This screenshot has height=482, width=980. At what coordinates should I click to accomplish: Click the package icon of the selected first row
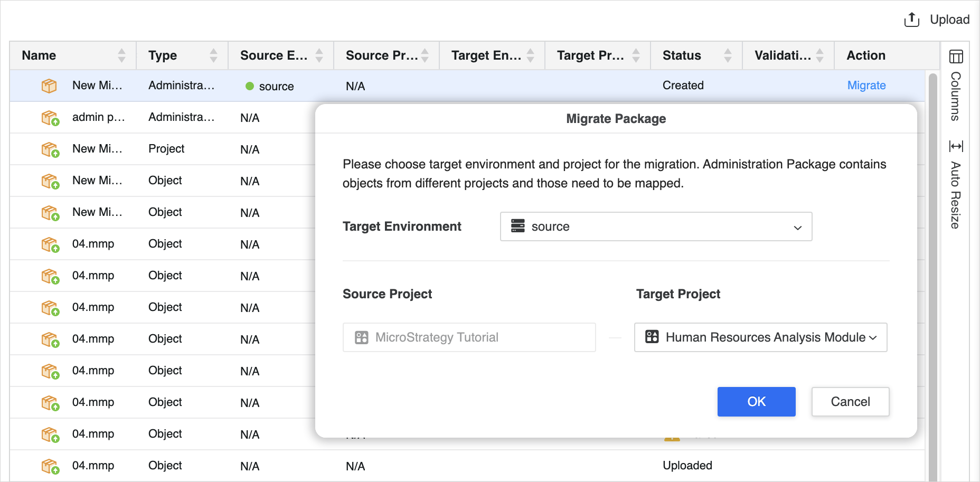pos(49,86)
